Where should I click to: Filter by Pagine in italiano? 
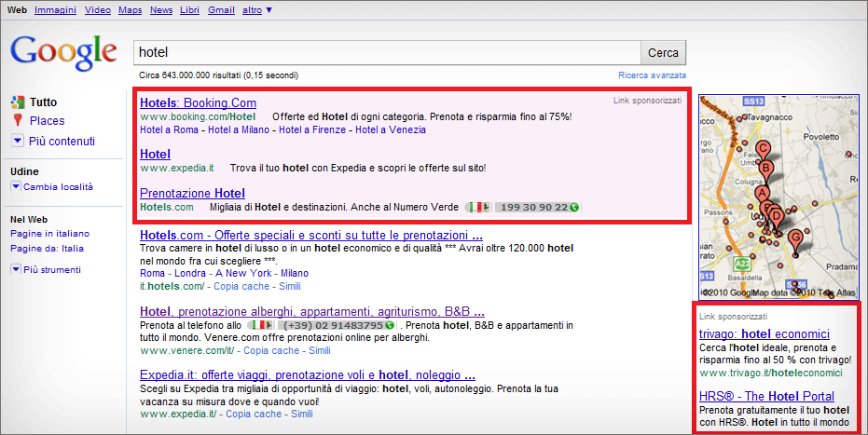pyautogui.click(x=49, y=233)
